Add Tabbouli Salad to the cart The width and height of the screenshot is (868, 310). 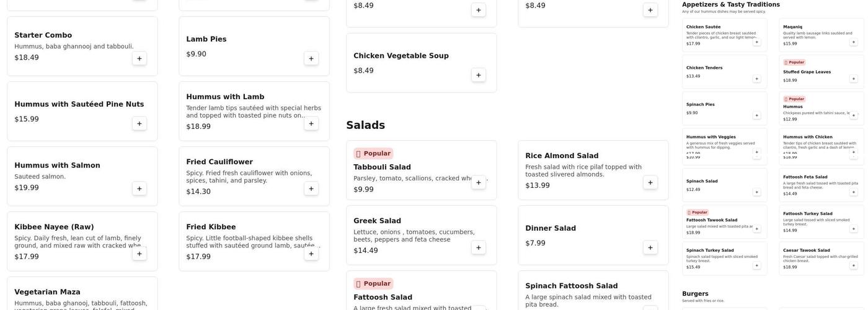[x=479, y=182]
